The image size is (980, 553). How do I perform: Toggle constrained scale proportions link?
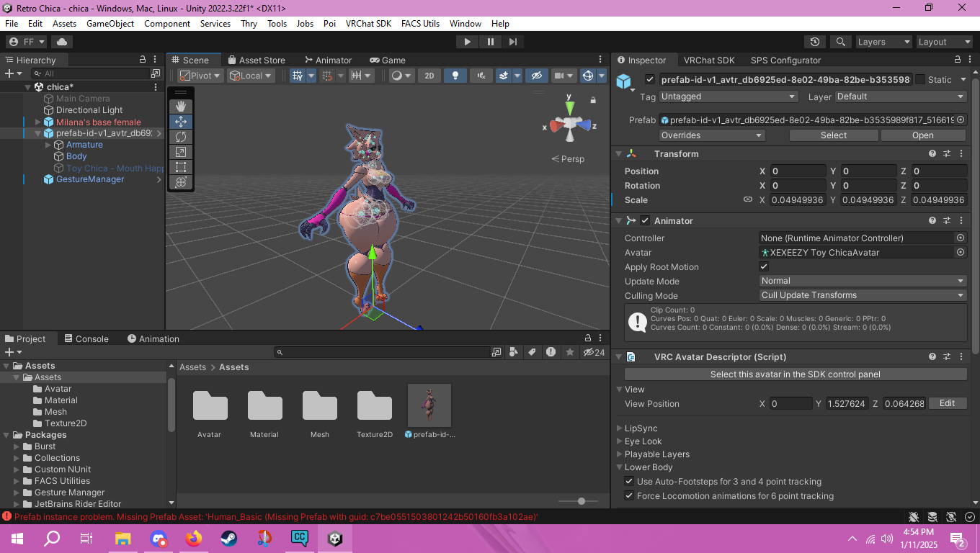748,199
